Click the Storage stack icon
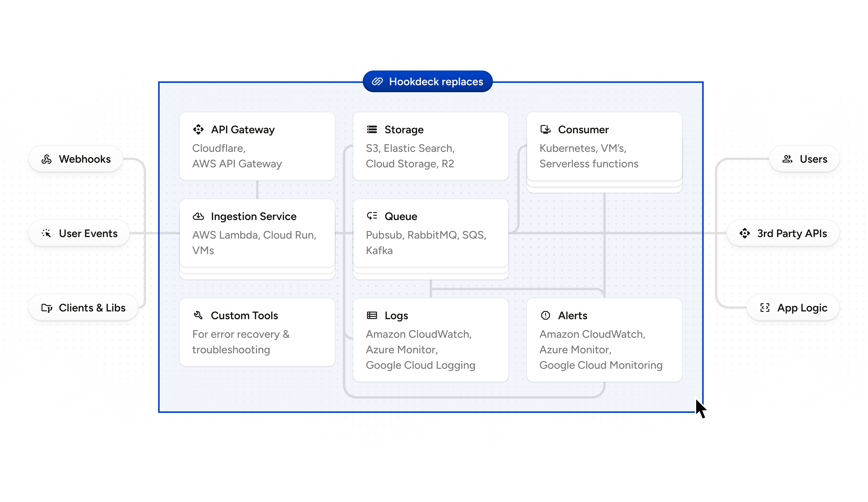868x502 pixels. (372, 129)
